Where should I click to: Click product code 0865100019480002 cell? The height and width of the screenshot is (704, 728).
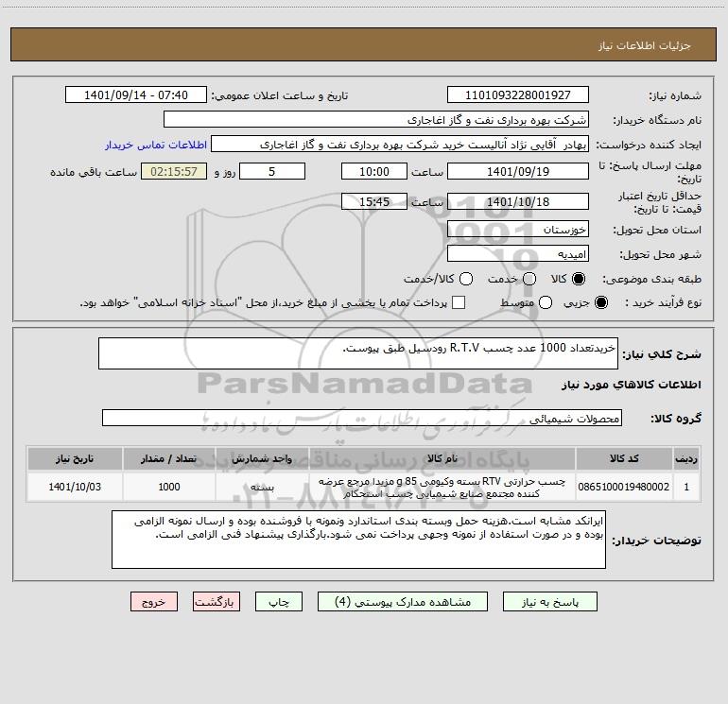(x=624, y=487)
